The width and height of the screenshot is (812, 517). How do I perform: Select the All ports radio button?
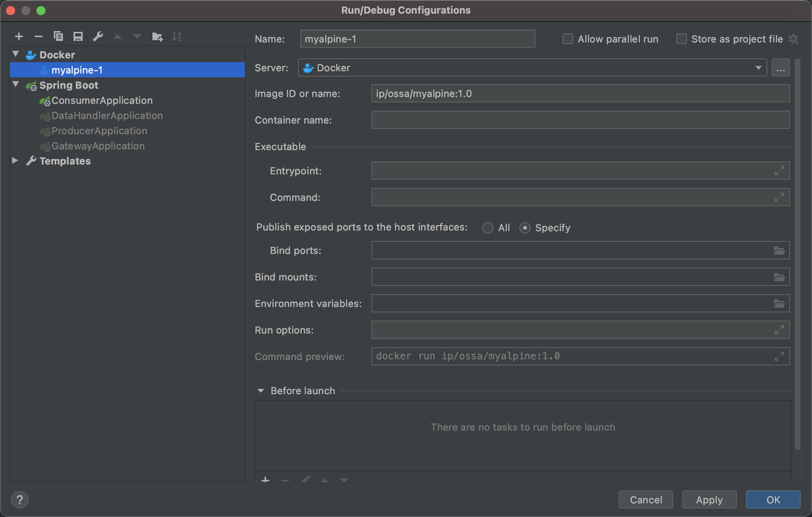click(488, 228)
